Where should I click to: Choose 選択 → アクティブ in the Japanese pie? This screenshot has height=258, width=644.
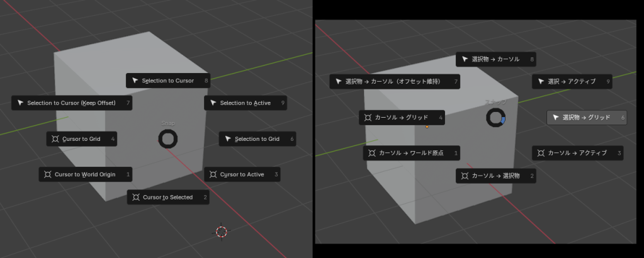[572, 81]
